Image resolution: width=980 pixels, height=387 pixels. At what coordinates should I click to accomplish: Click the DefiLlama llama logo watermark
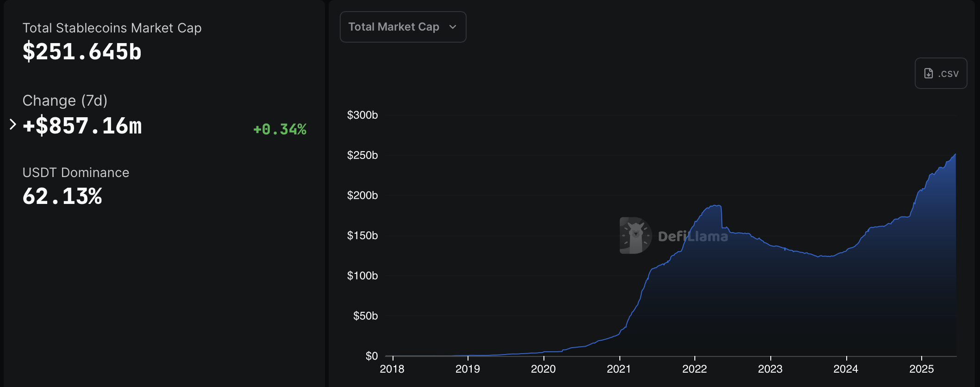(x=635, y=235)
